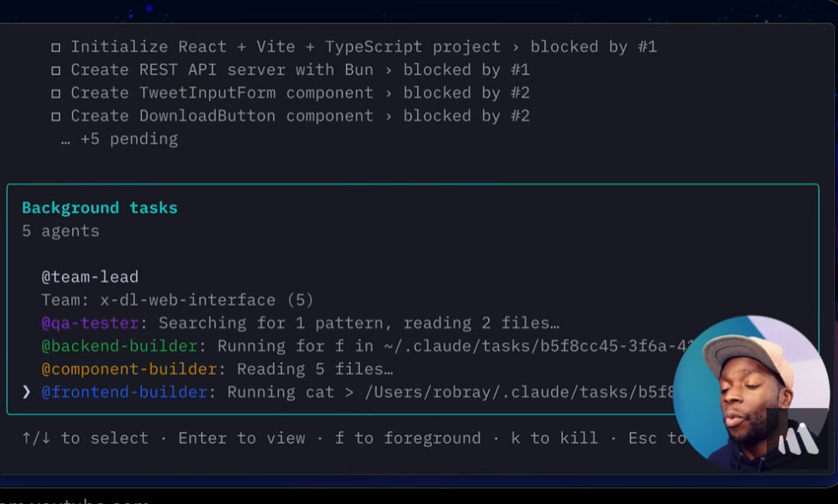Viewport: 838px width, 504px height.
Task: Select the @backend-builder agent row
Action: click(119, 347)
